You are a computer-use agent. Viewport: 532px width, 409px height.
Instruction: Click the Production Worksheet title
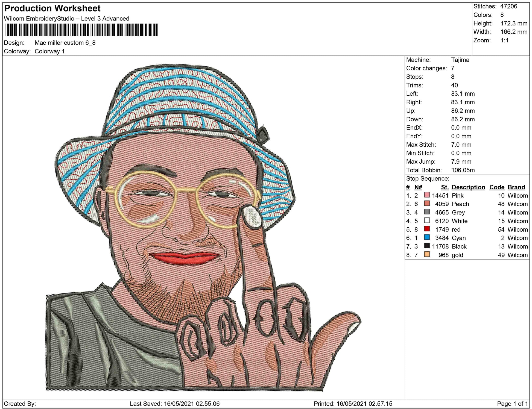point(52,8)
